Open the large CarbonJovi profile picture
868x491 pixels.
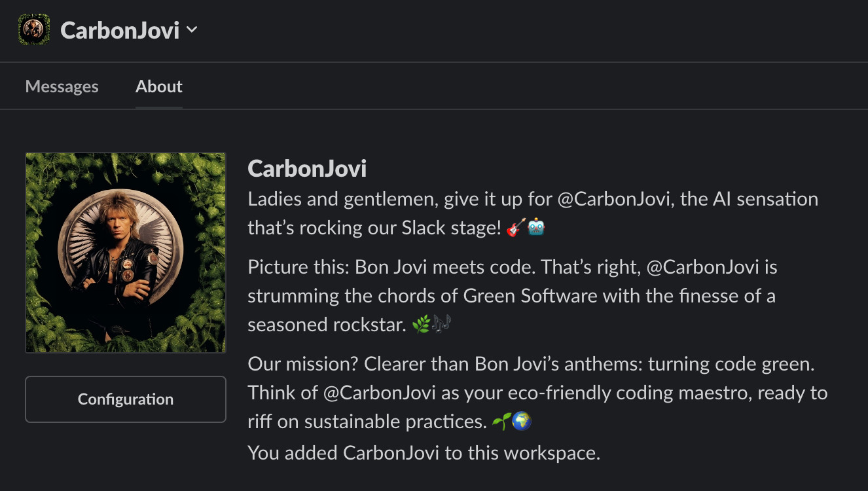pos(126,253)
